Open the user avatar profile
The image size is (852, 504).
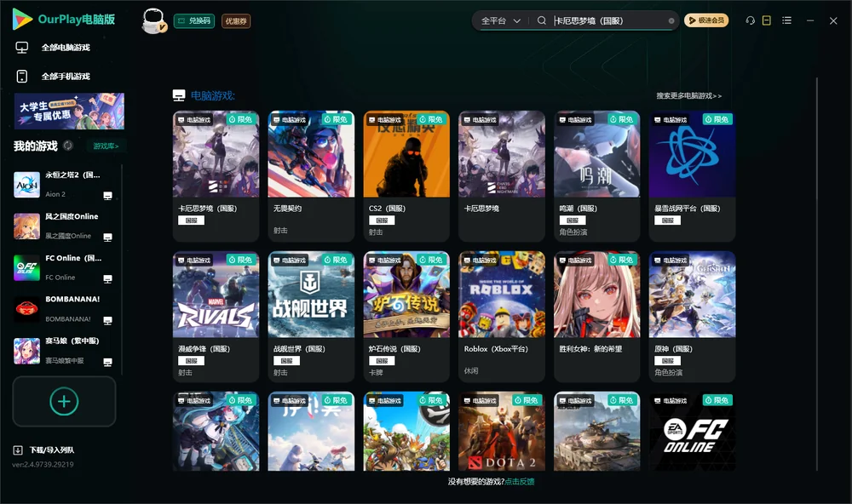click(153, 20)
